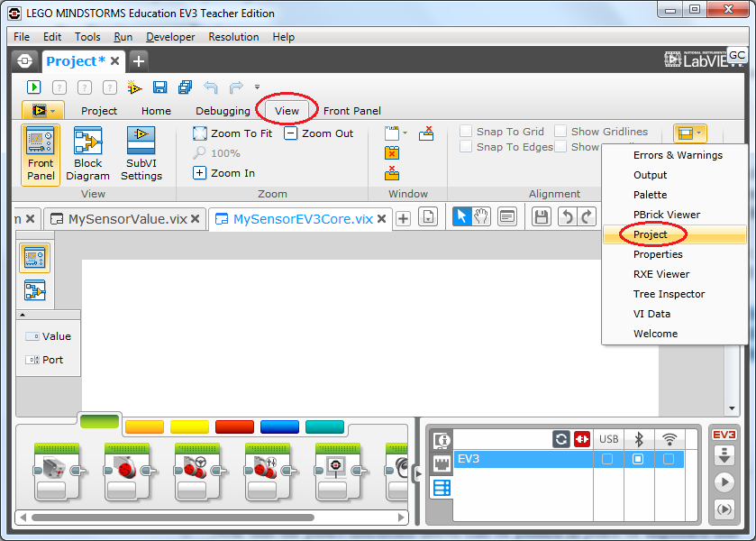Choose Errors & Warnings from the dropdown list
This screenshot has height=541, width=756.
click(675, 155)
